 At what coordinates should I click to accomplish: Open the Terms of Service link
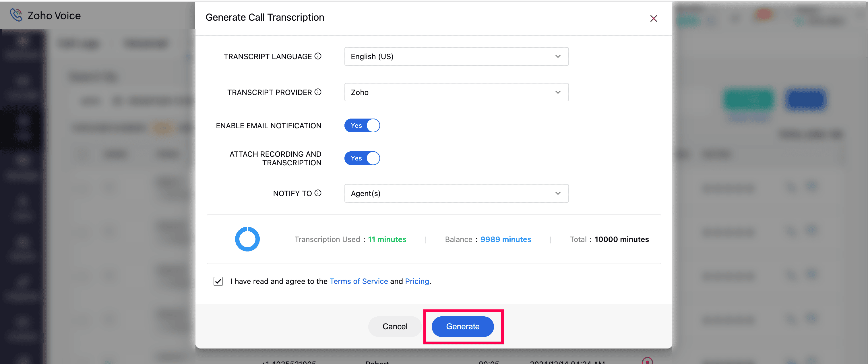coord(359,281)
